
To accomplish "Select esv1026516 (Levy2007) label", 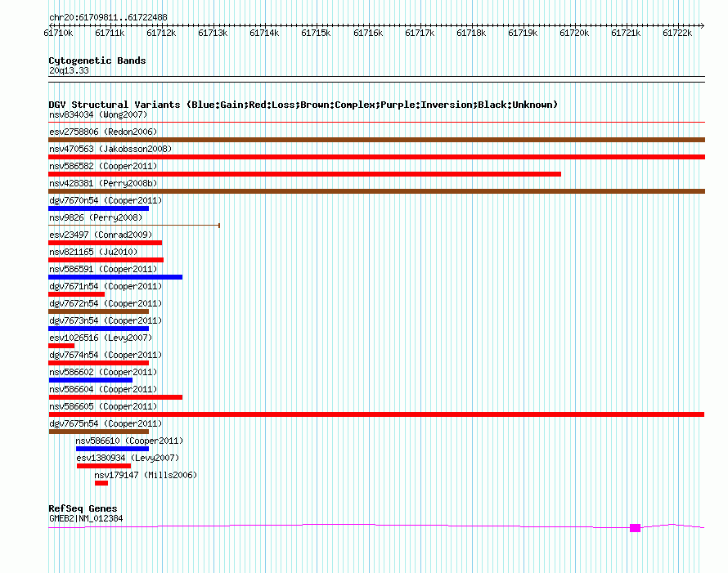I will pyautogui.click(x=101, y=338).
